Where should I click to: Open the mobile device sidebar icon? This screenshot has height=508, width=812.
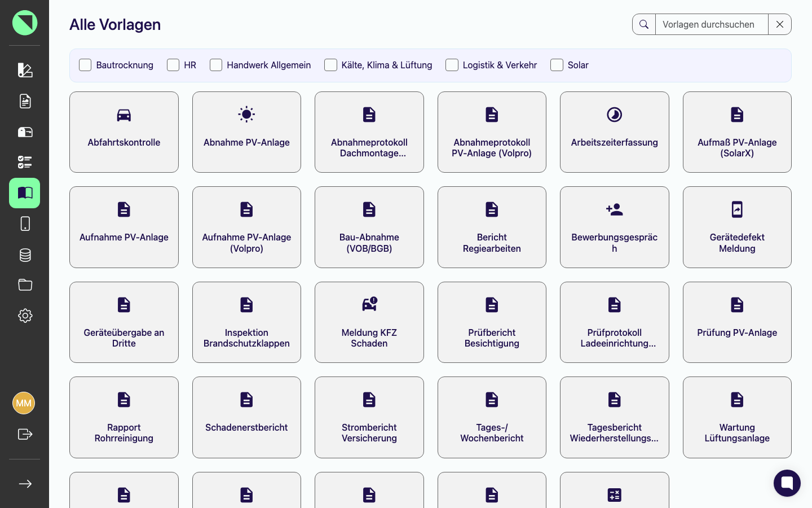pos(25,224)
